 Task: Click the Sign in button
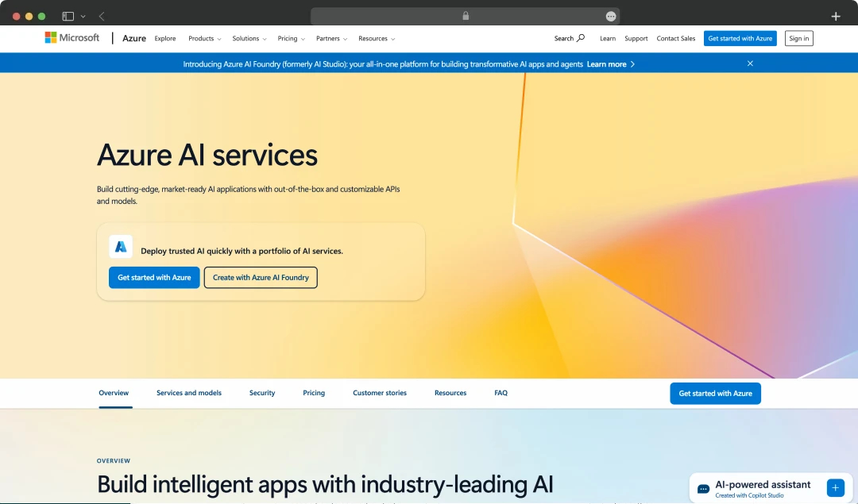click(x=798, y=38)
